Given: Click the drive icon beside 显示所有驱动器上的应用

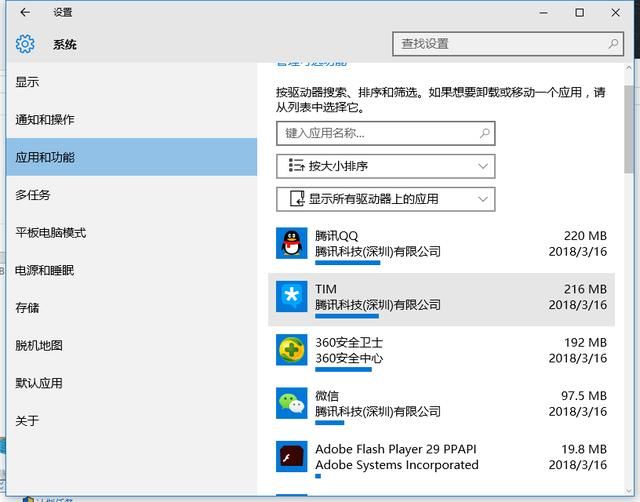Looking at the screenshot, I should 297,199.
